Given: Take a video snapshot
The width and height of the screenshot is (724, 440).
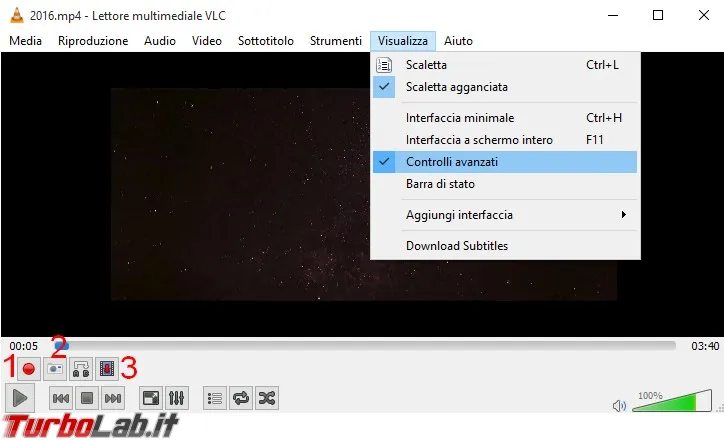Looking at the screenshot, I should point(55,369).
